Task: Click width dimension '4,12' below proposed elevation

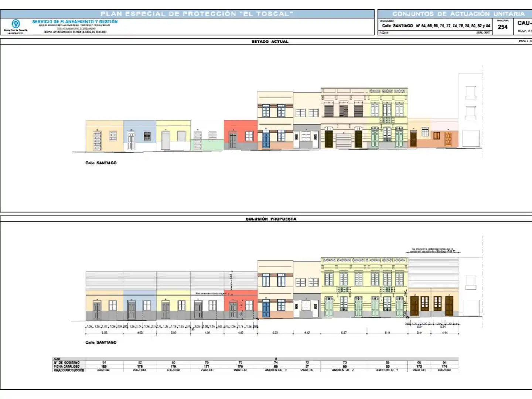Action: (x=307, y=333)
